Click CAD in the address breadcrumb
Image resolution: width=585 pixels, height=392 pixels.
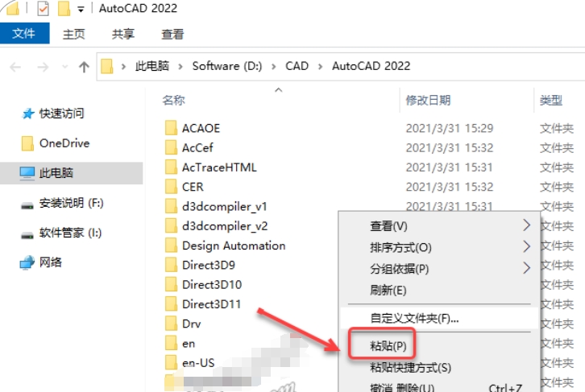(297, 66)
